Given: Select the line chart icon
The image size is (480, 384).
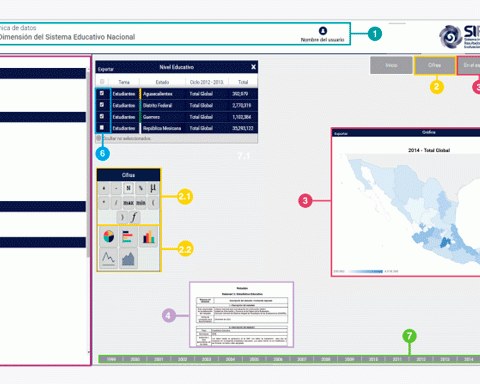Looking at the screenshot, I should (x=109, y=258).
